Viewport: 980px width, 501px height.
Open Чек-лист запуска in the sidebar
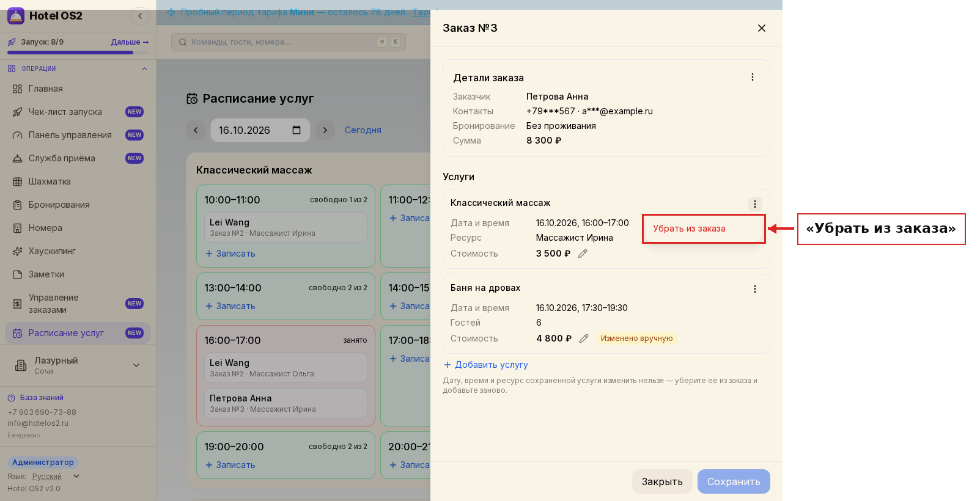coord(78,112)
